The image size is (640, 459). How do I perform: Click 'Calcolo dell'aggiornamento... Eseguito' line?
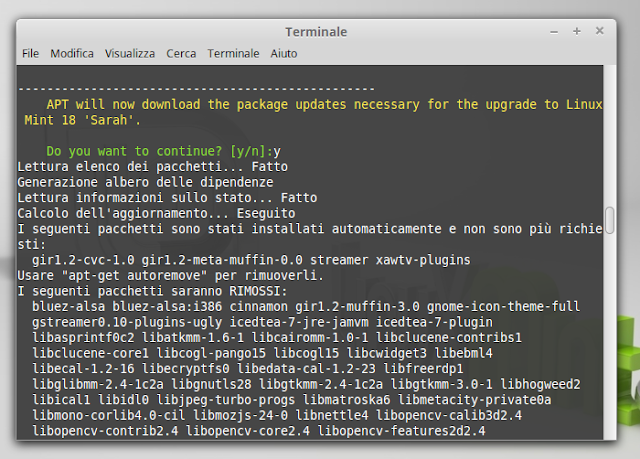(156, 213)
